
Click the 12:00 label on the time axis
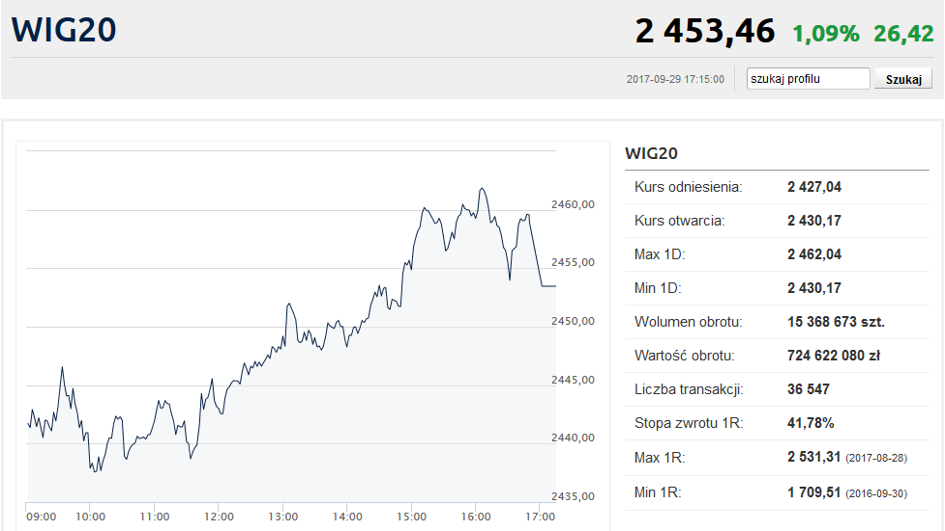219,516
